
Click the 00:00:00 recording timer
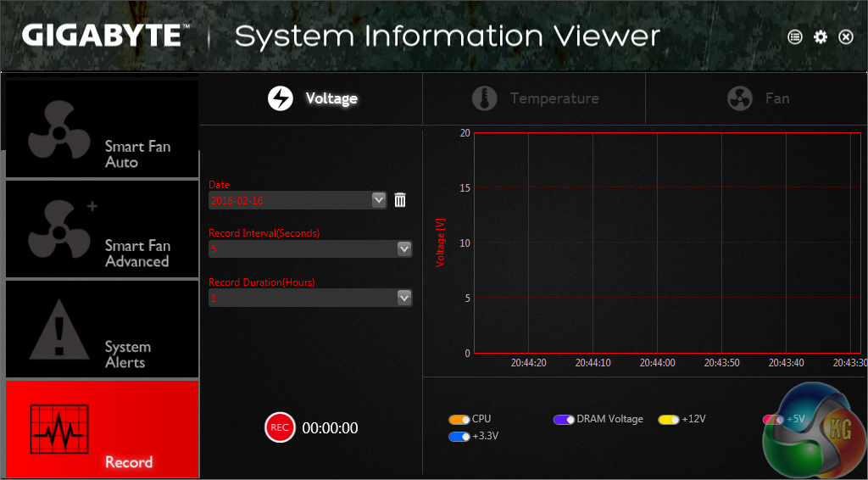330,428
